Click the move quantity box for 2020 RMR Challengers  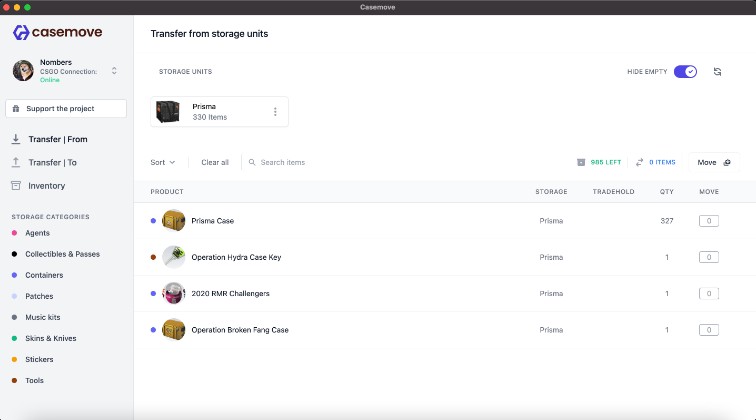coord(709,293)
